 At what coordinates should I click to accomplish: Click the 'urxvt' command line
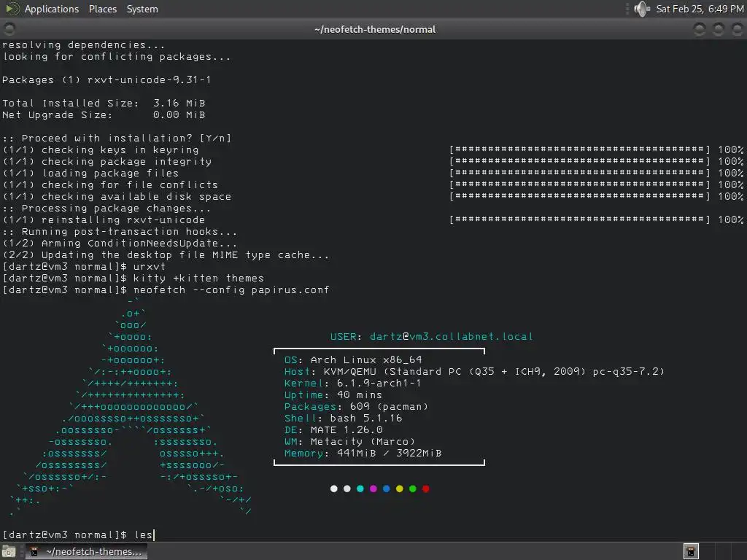pos(149,267)
